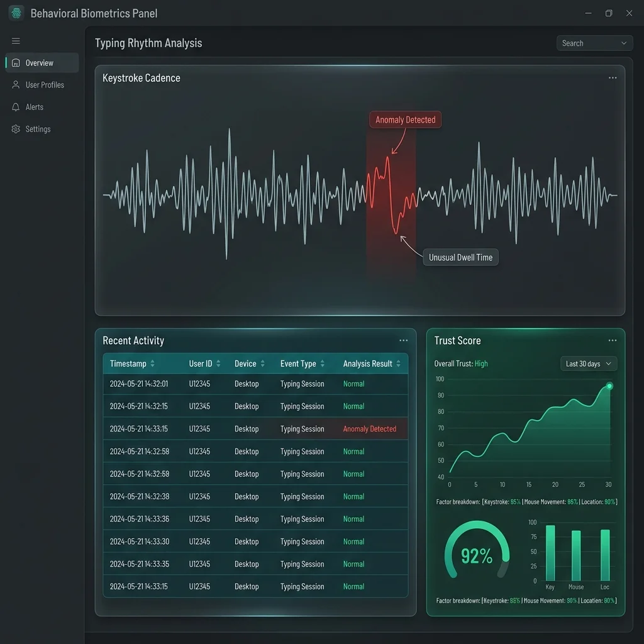Sort by Event Type column arrows

[323, 364]
